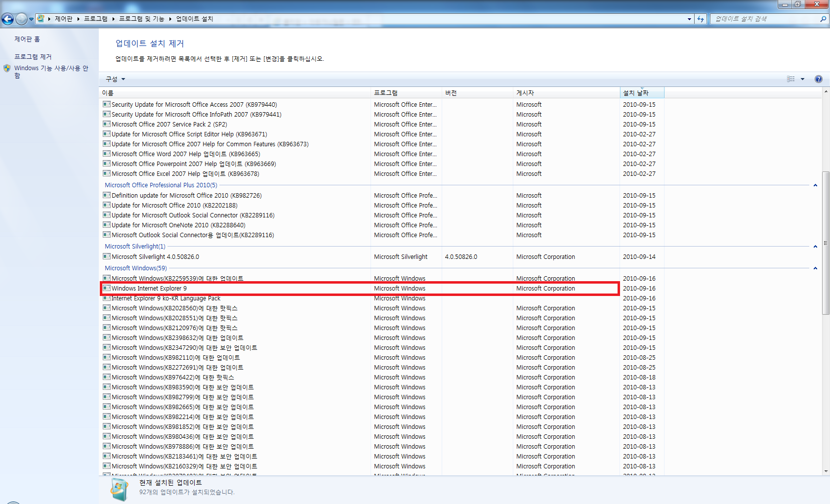Select Microsoft Windows KB2272691 update row
830x504 pixels.
177,368
